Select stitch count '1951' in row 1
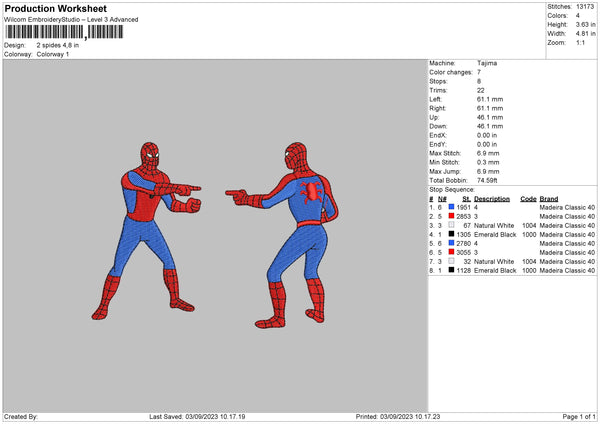Image resolution: width=600 pixels, height=424 pixels. click(x=463, y=207)
